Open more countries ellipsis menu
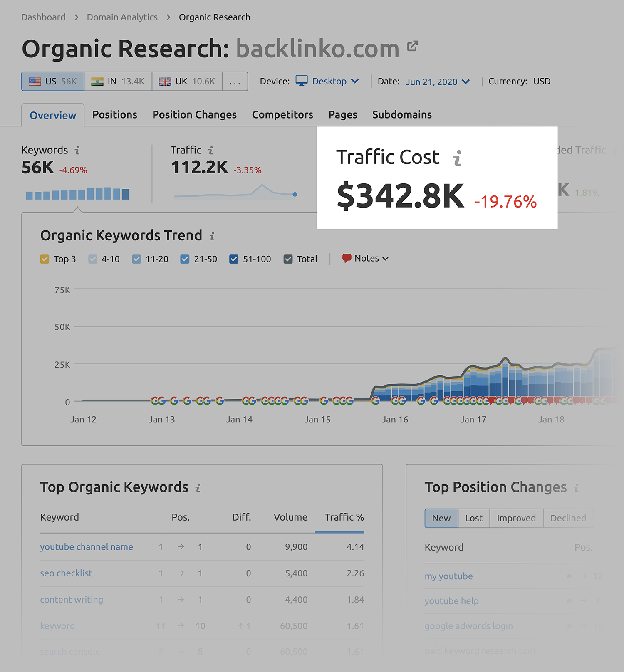 235,82
